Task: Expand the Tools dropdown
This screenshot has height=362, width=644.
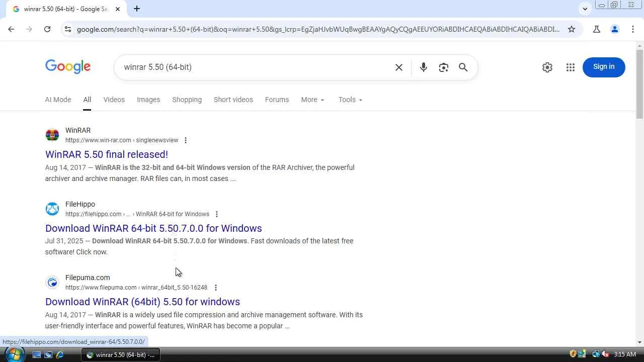Action: tap(350, 100)
